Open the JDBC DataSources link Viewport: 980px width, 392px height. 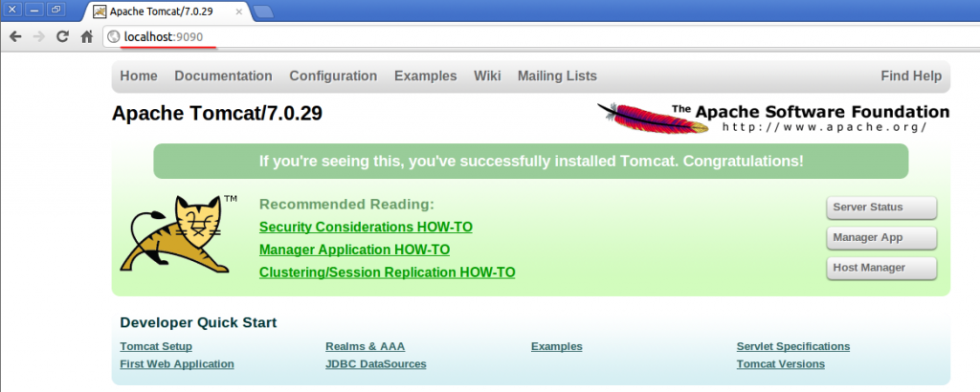375,364
